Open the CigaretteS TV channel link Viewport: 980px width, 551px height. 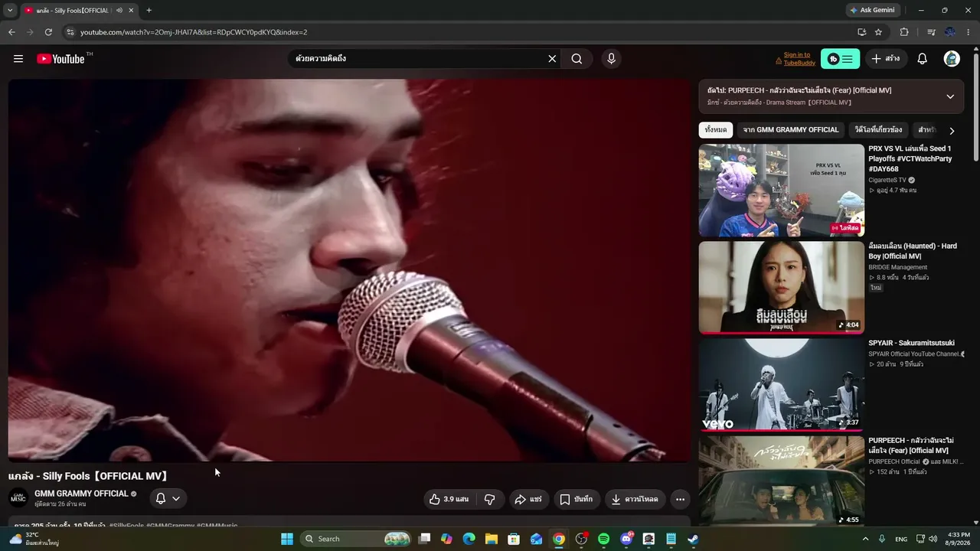[x=887, y=180]
